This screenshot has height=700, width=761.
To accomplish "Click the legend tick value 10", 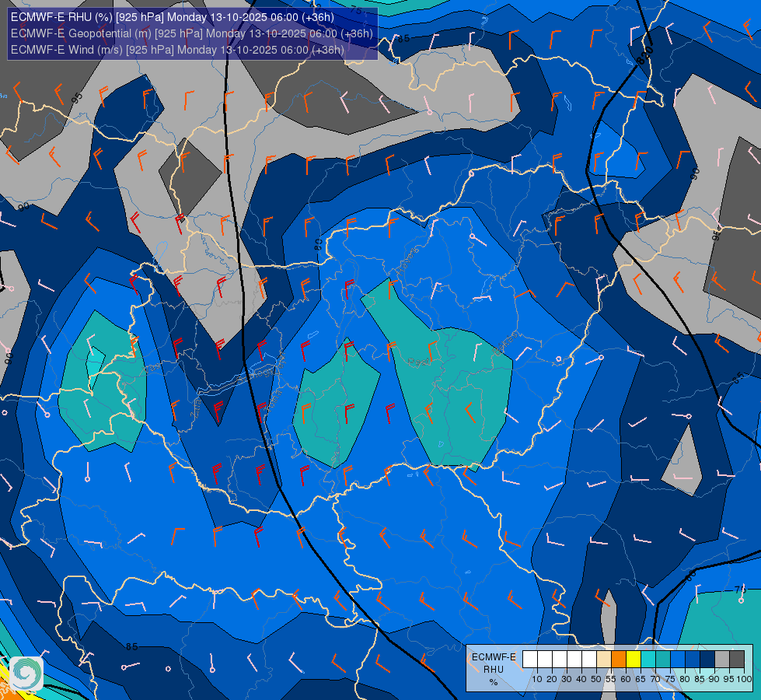I will [537, 679].
